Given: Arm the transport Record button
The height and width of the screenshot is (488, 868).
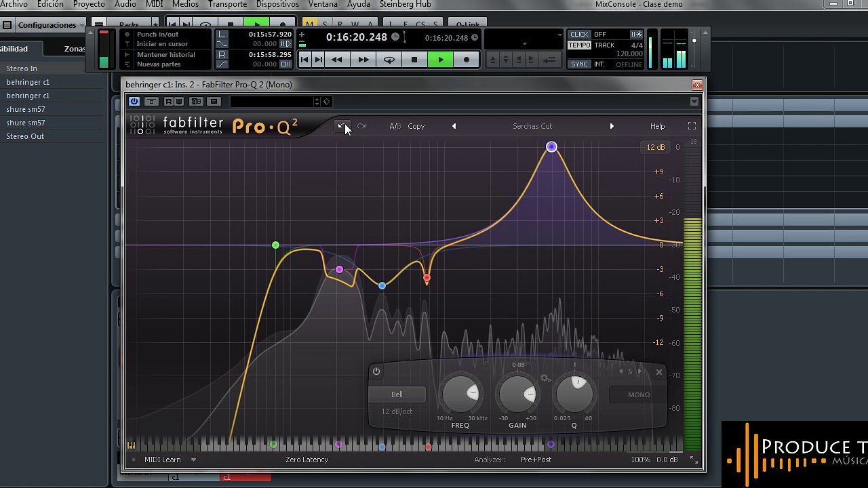Looking at the screenshot, I should coord(466,60).
